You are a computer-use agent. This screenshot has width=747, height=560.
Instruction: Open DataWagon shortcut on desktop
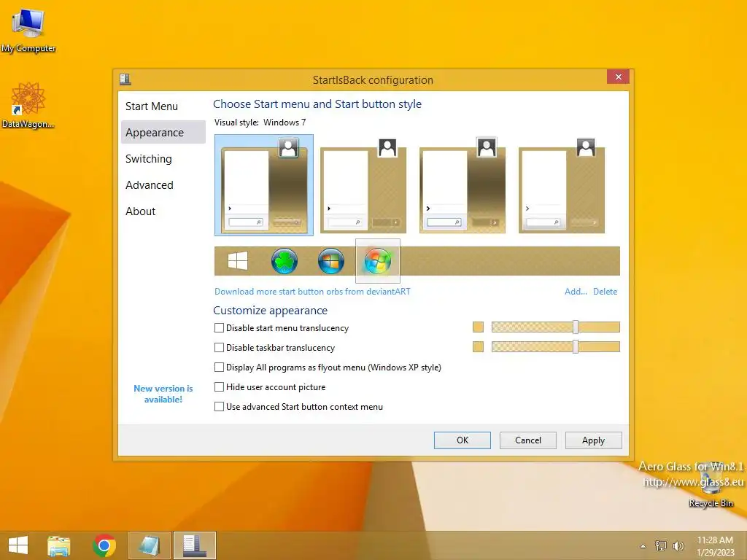click(x=28, y=105)
